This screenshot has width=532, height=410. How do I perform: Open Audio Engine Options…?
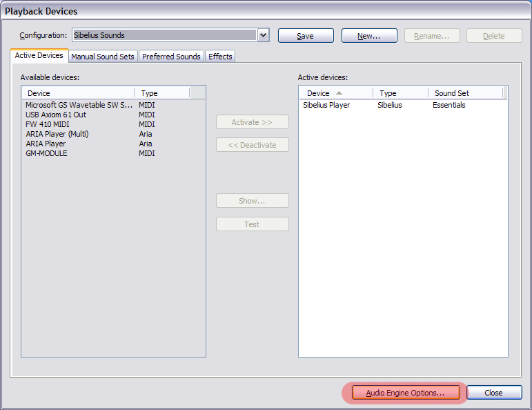coord(406,393)
